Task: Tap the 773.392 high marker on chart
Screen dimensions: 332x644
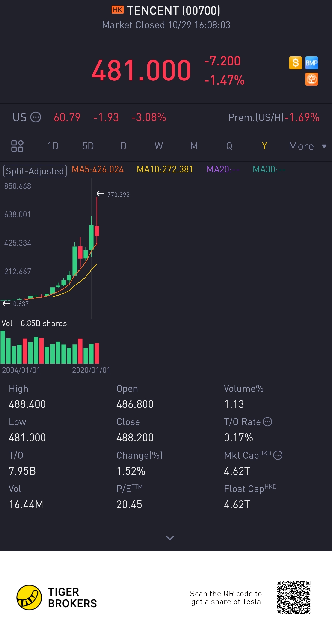Action: coord(118,195)
